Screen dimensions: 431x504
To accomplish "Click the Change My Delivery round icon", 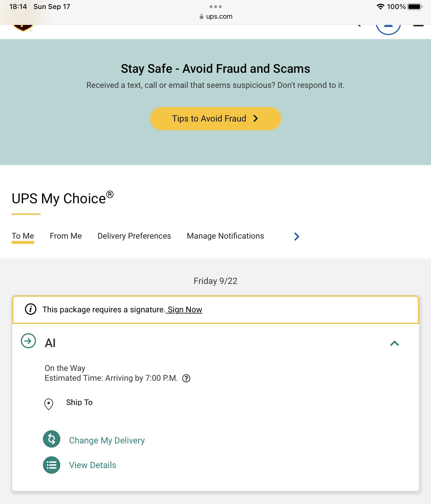I will coord(52,439).
